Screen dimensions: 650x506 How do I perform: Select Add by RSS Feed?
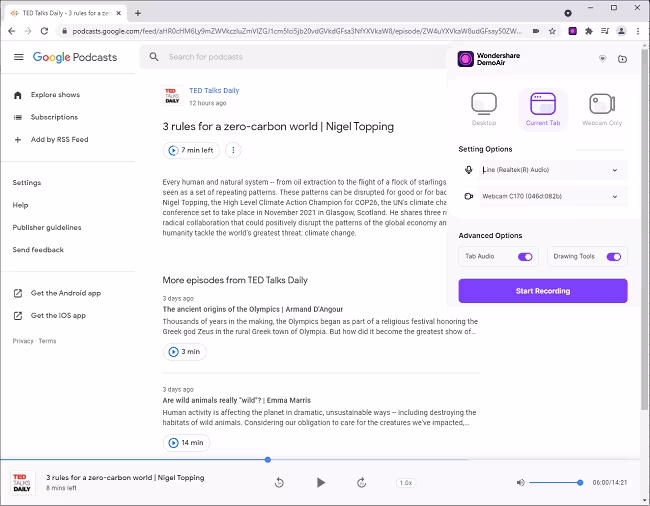[x=59, y=140]
